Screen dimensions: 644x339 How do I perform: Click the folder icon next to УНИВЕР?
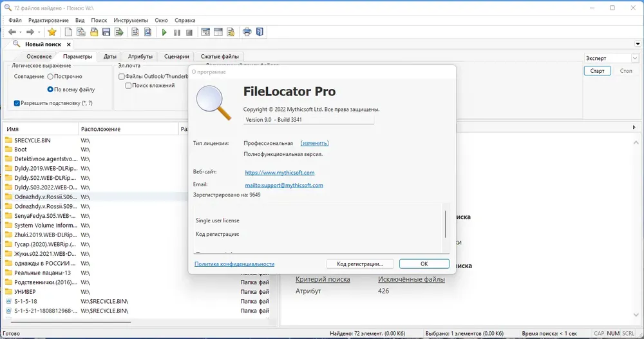(8, 292)
